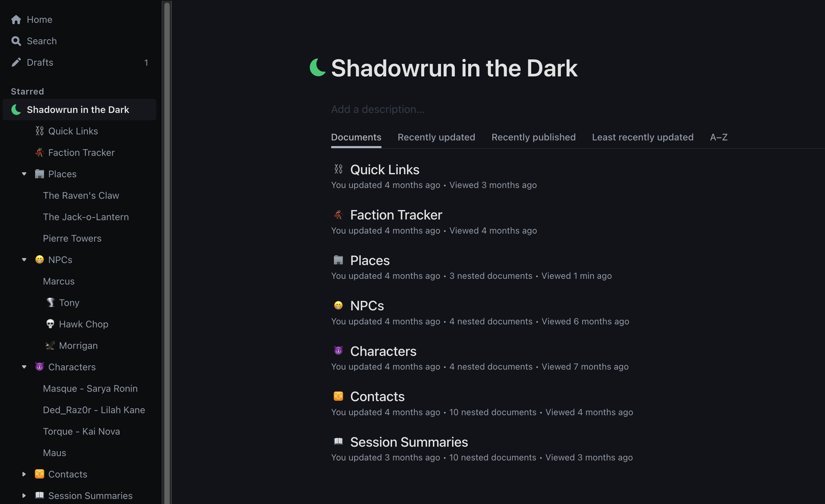
Task: Click the green moon icon beside page title
Action: [x=318, y=68]
